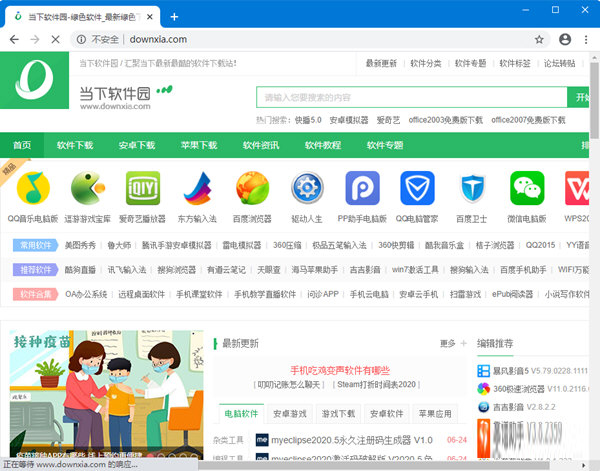600x471 pixels.
Task: Open 论坛转贴 top link
Action: pos(559,63)
